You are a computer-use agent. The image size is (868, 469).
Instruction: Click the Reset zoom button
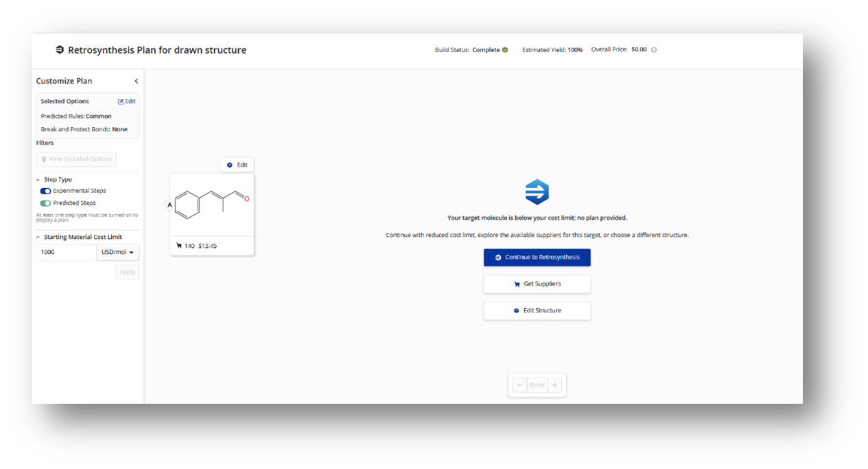pyautogui.click(x=537, y=385)
